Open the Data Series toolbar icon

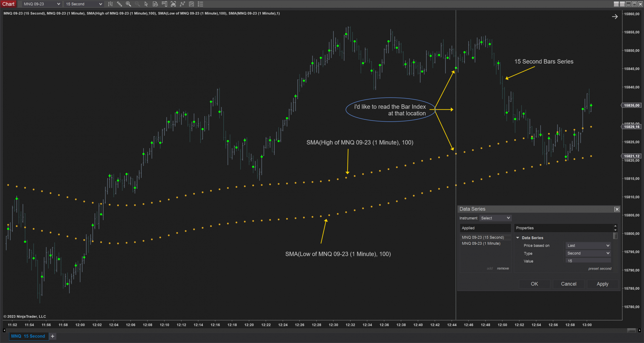[x=173, y=4]
